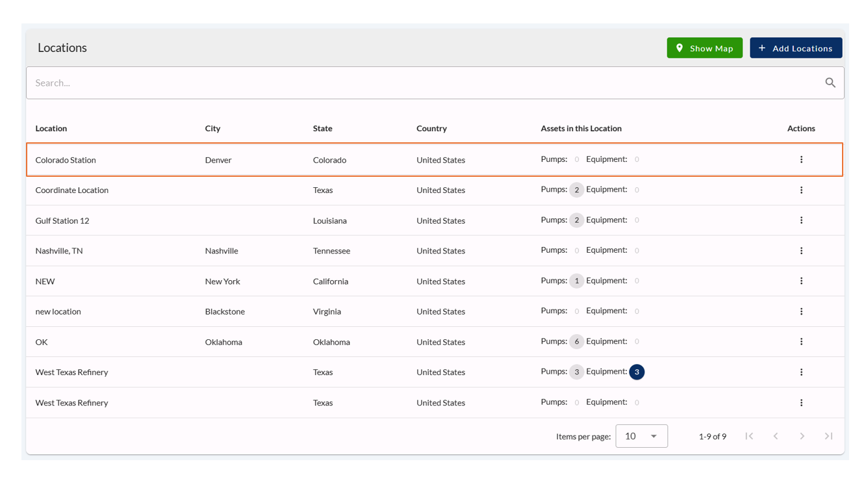Sort by the Location column header
This screenshot has width=868, height=479.
[x=51, y=129]
